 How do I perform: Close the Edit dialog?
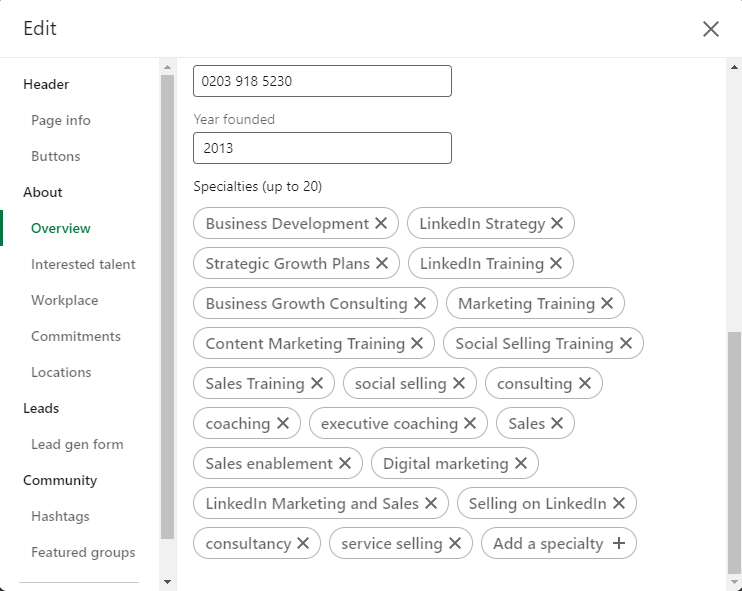pyautogui.click(x=711, y=29)
